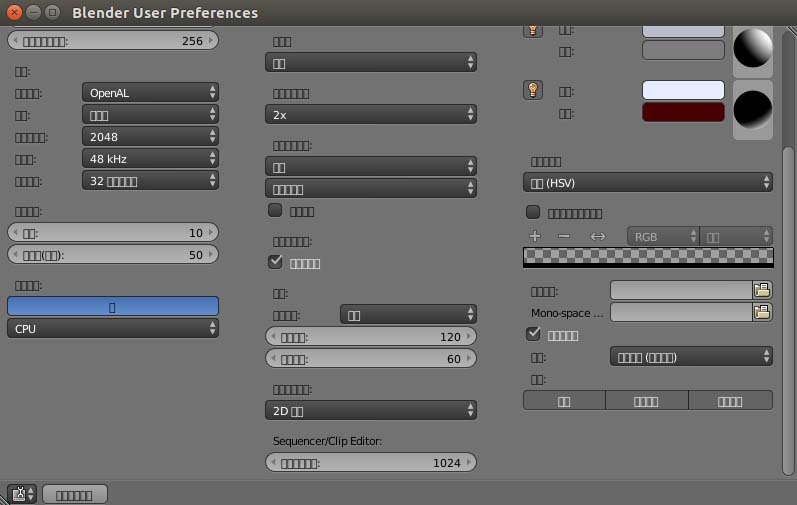Toggle checked checkbox below Mono-space field

(x=533, y=334)
